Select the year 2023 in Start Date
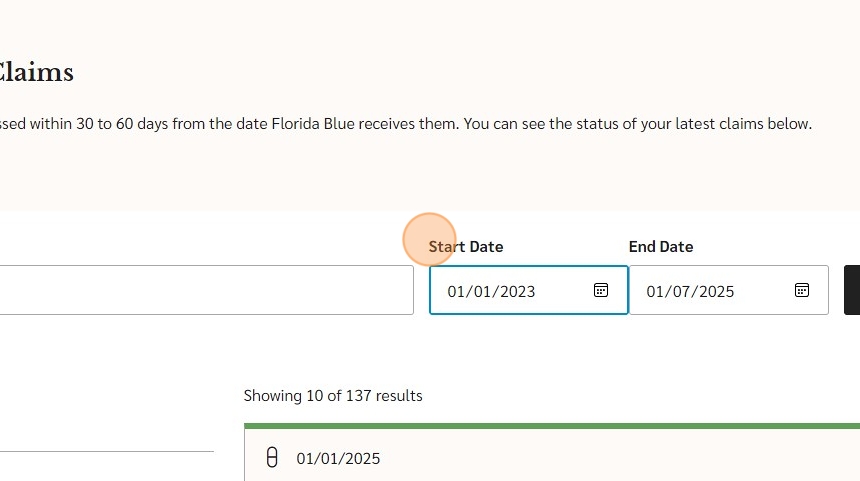The width and height of the screenshot is (860, 481). [x=517, y=291]
